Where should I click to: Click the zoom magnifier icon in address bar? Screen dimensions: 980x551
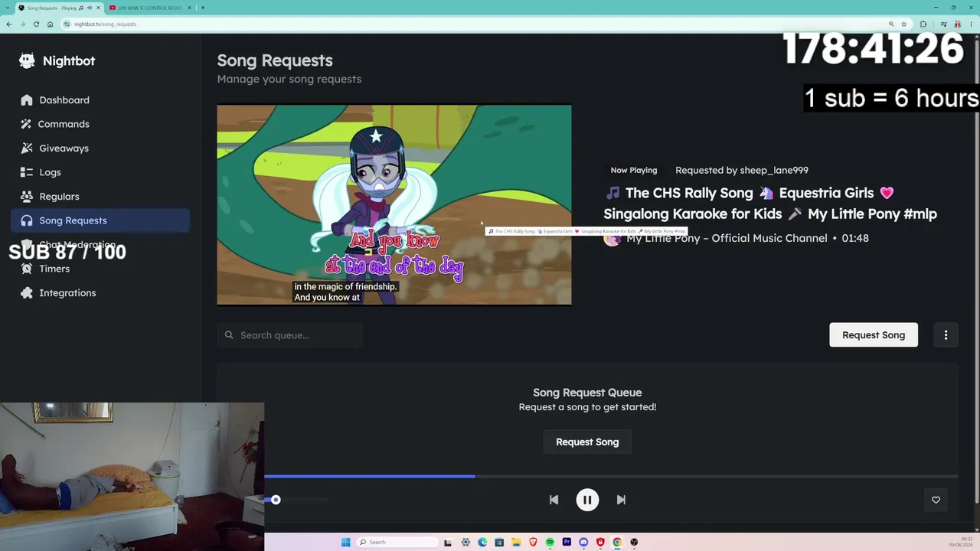(x=891, y=24)
